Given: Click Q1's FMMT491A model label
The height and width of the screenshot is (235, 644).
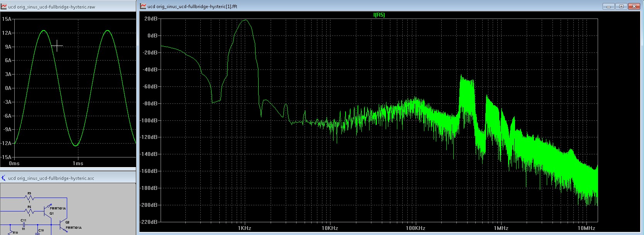Looking at the screenshot, I should [58, 208].
